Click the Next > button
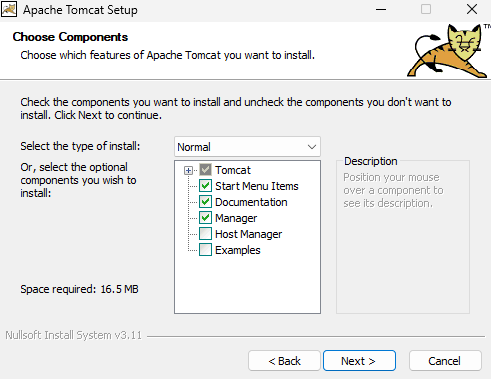Viewport: 491px width, 379px height. click(x=359, y=361)
